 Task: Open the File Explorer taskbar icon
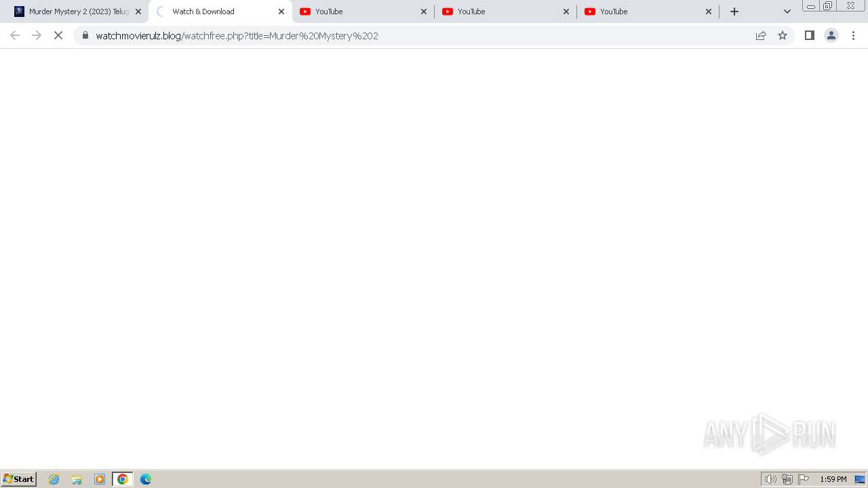[x=77, y=479]
